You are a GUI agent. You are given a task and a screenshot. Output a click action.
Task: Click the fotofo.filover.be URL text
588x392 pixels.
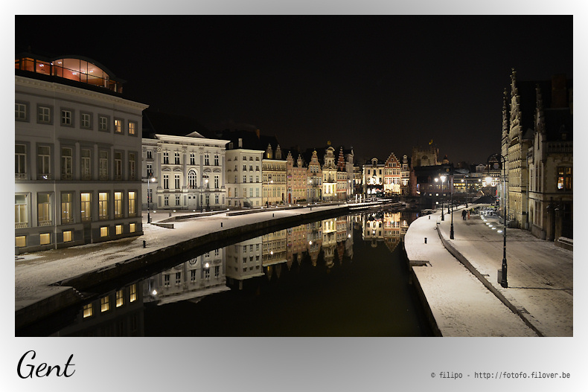[522, 375]
